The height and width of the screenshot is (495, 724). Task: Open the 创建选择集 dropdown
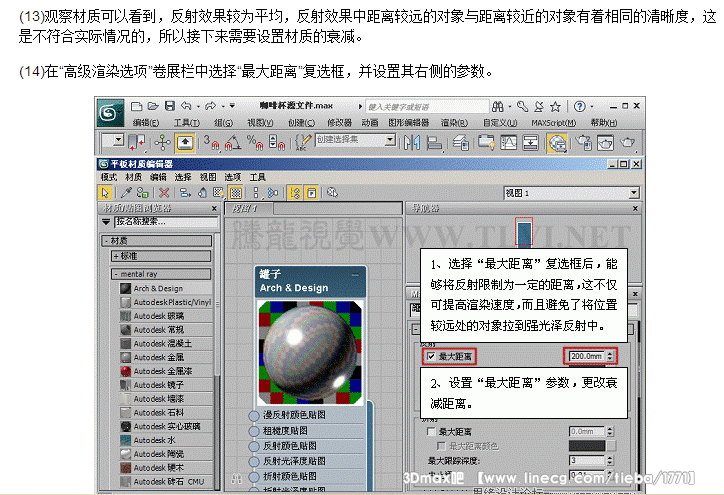point(390,139)
